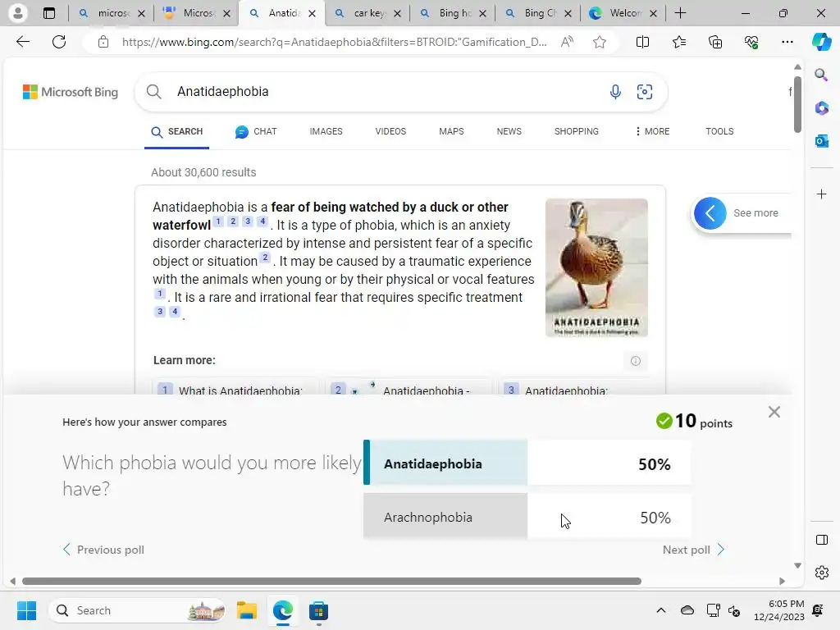This screenshot has height=630, width=840.
Task: Open the IMAGES search tab
Action: 326,132
